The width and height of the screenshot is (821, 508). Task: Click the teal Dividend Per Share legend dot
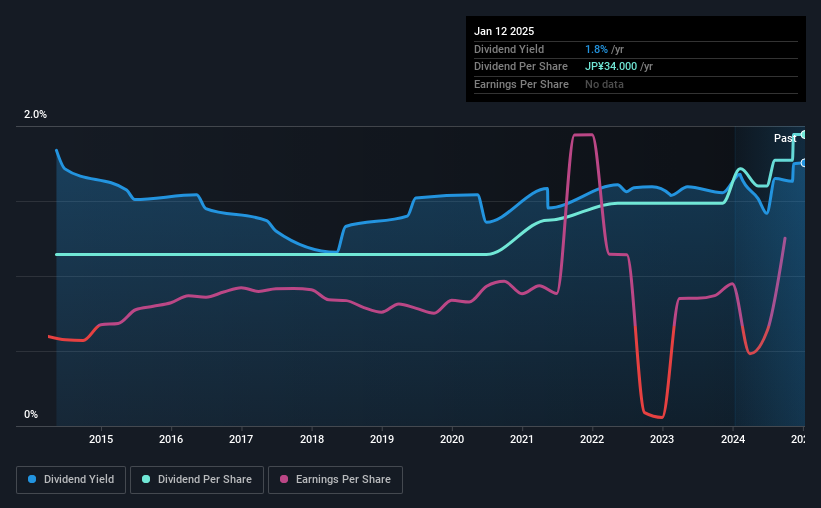tap(146, 479)
